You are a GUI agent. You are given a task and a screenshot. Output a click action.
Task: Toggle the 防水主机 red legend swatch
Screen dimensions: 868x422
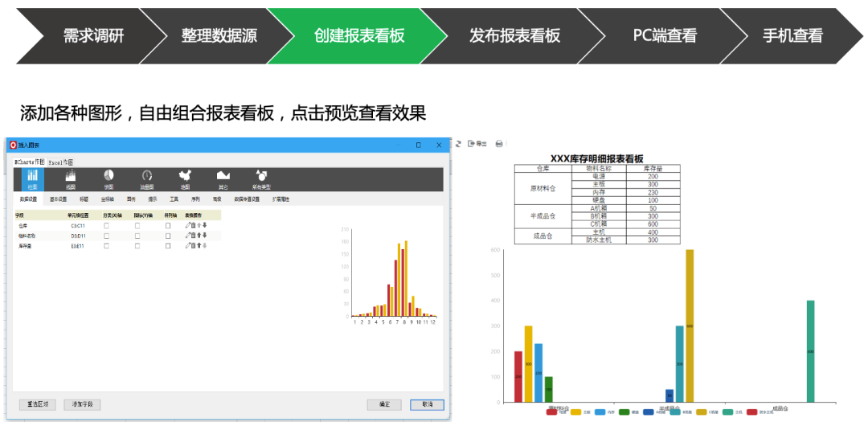(x=751, y=412)
